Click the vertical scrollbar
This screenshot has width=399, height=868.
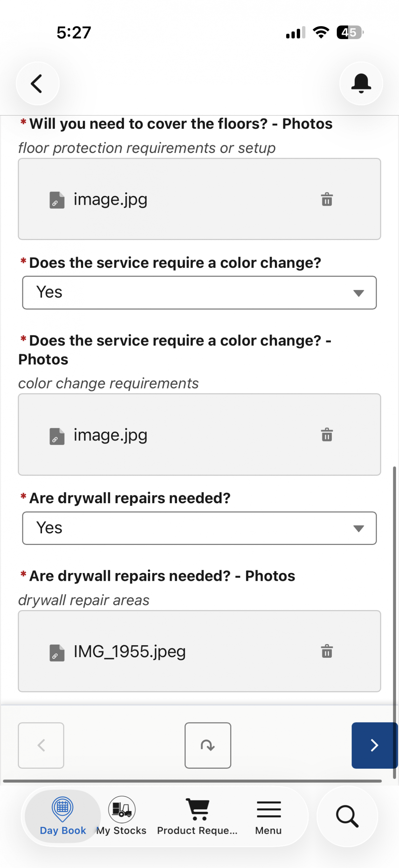(394, 622)
